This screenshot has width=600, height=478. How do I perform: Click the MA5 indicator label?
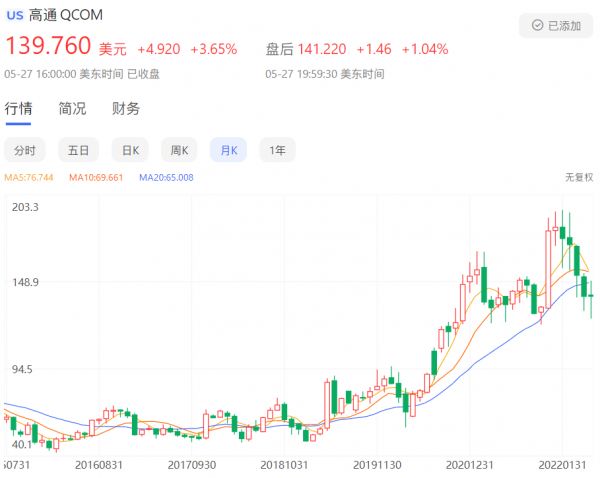coord(29,178)
